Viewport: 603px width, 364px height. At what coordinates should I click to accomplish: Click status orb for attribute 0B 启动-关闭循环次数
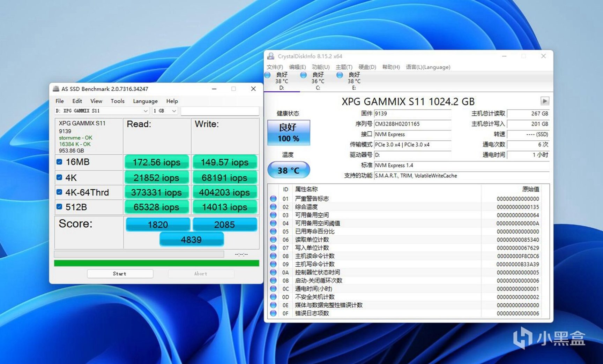click(x=273, y=281)
